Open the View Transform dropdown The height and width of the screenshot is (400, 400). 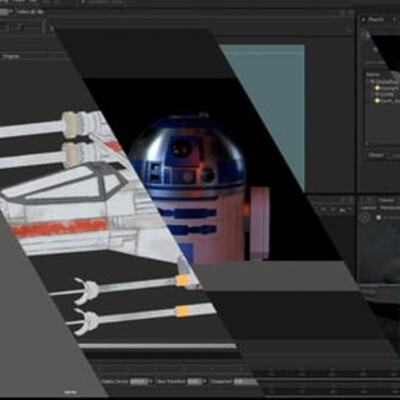[x=197, y=381]
